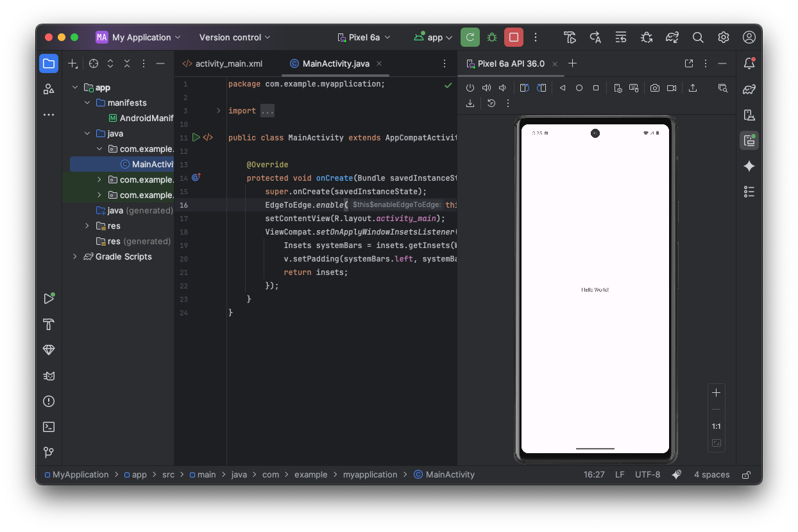
Task: Zoom in on the emulator display
Action: 717,392
